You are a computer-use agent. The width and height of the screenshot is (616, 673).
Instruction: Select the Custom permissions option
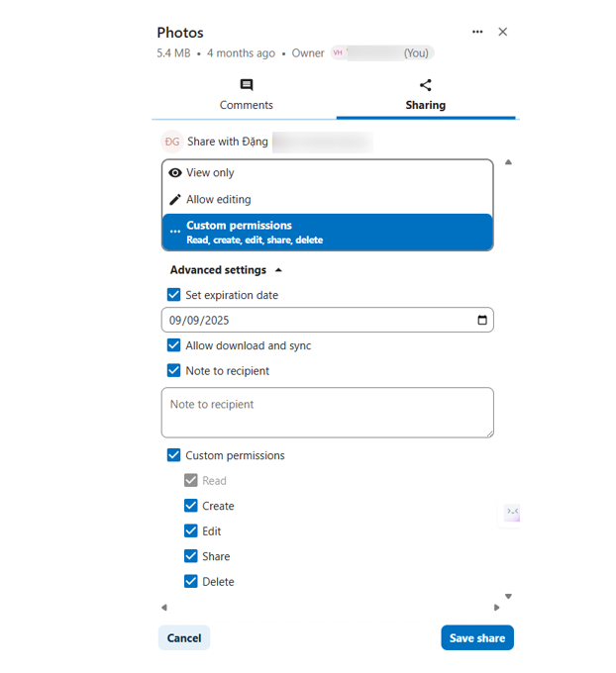327,232
